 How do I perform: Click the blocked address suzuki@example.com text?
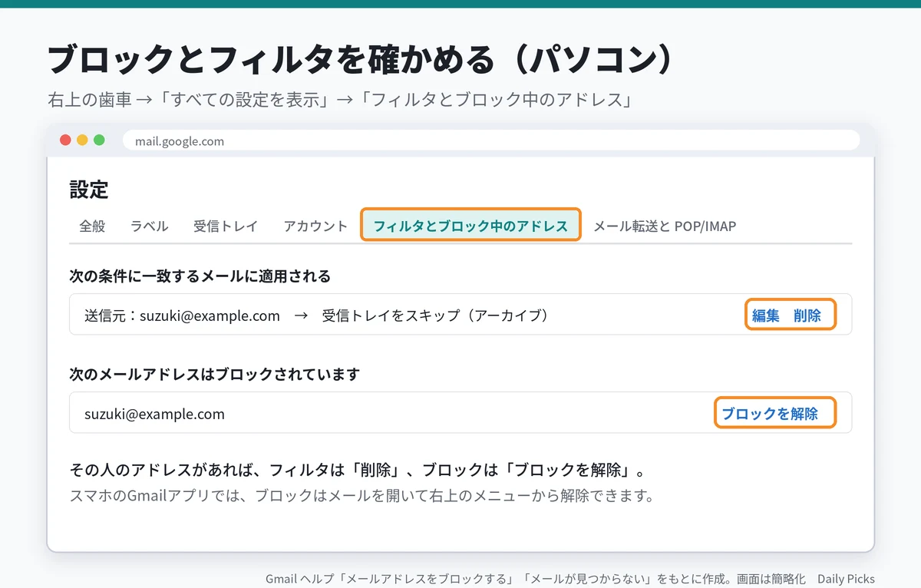(x=154, y=415)
